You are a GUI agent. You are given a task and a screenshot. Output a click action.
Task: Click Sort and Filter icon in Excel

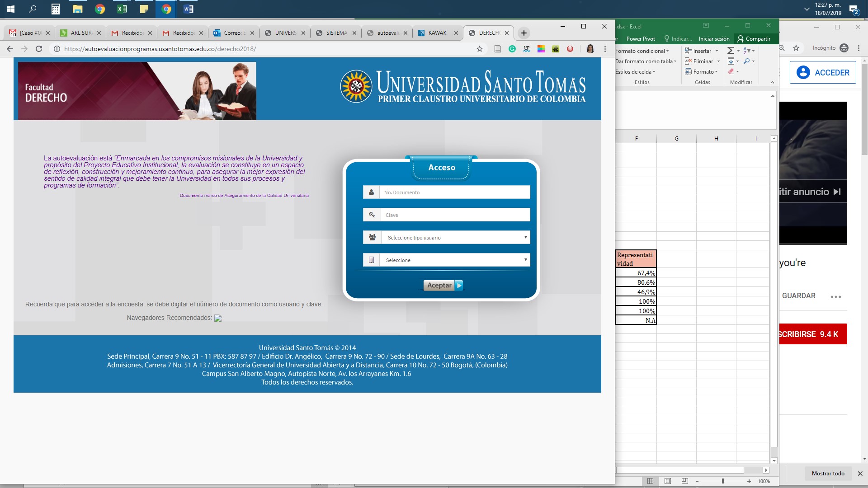coord(747,51)
